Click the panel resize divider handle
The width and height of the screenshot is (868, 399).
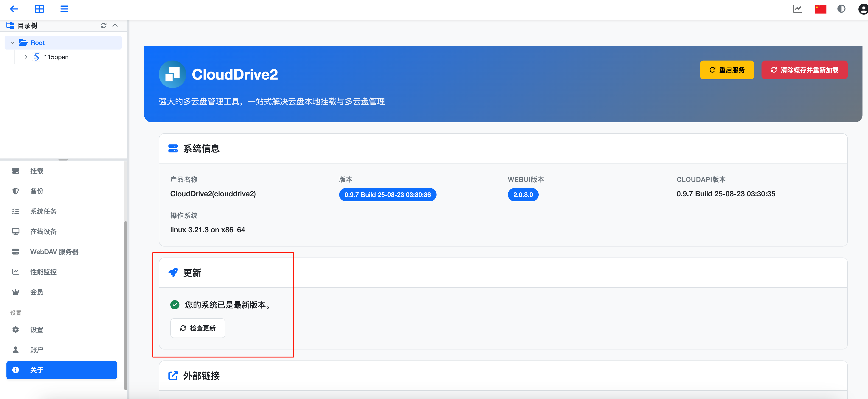pos(63,160)
